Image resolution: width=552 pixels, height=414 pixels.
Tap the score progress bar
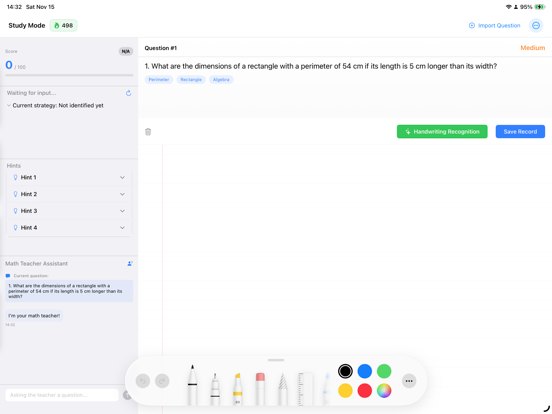69,75
